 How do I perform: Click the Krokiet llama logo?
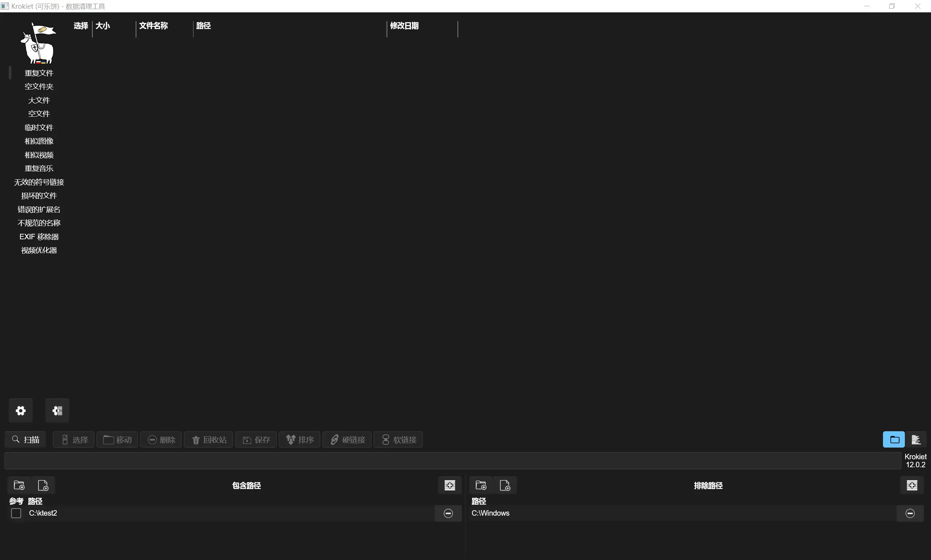tap(38, 43)
